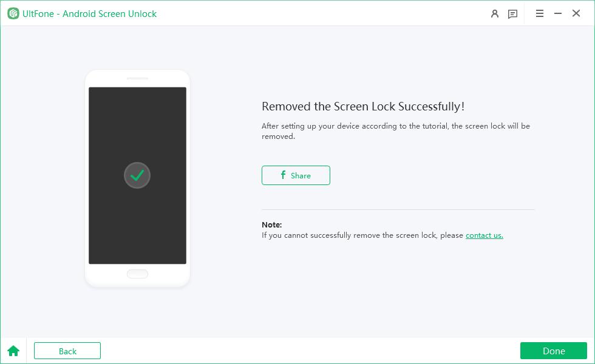Click the "Note:" label
Image resolution: width=595 pixels, height=364 pixels.
pyautogui.click(x=271, y=224)
